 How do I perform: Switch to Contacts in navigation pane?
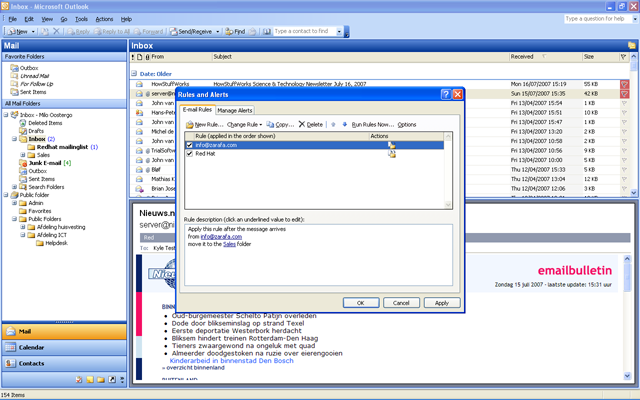[64, 363]
